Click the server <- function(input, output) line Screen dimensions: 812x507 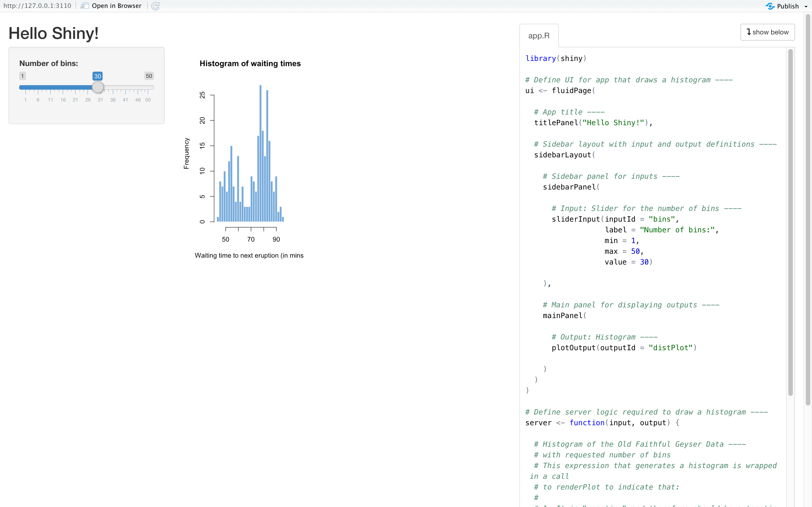pyautogui.click(x=603, y=423)
